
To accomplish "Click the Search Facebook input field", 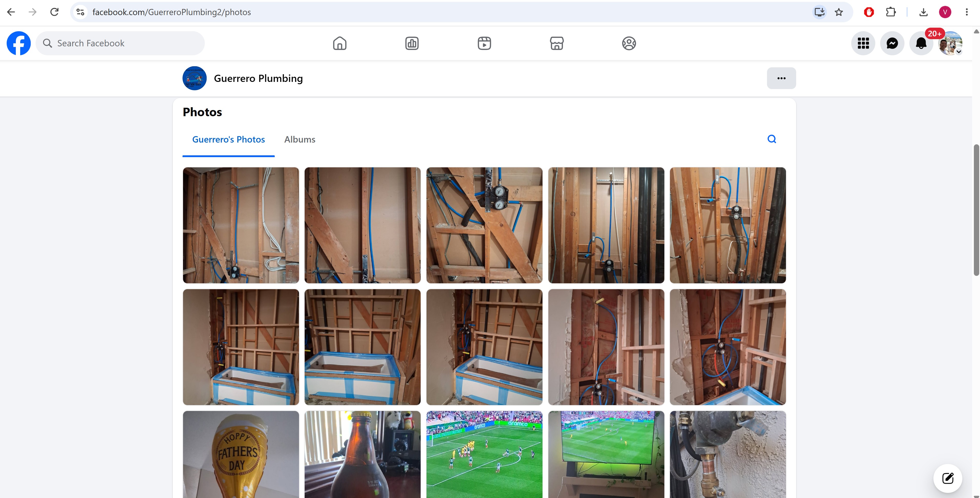I will tap(120, 43).
